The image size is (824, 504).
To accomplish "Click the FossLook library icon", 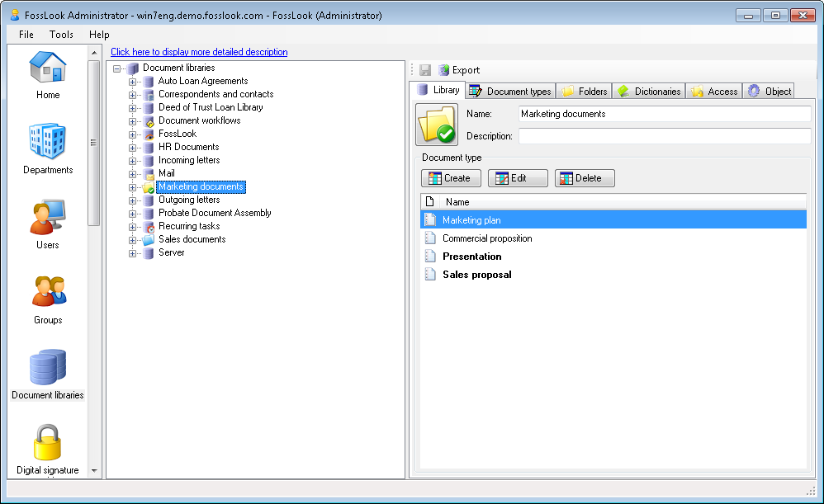I will (149, 134).
